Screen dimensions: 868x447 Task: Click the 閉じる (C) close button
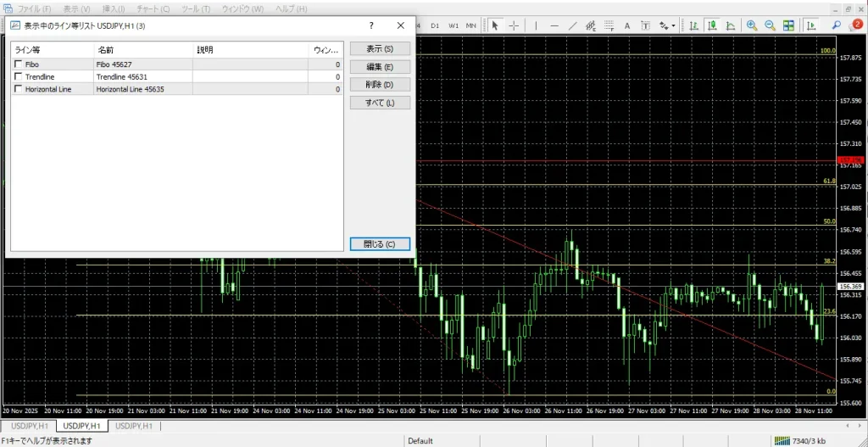point(380,244)
